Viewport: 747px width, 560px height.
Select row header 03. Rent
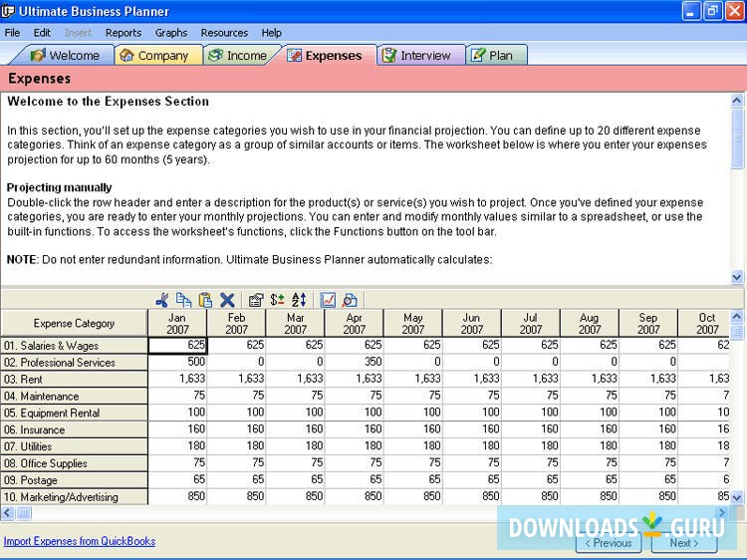pos(75,379)
